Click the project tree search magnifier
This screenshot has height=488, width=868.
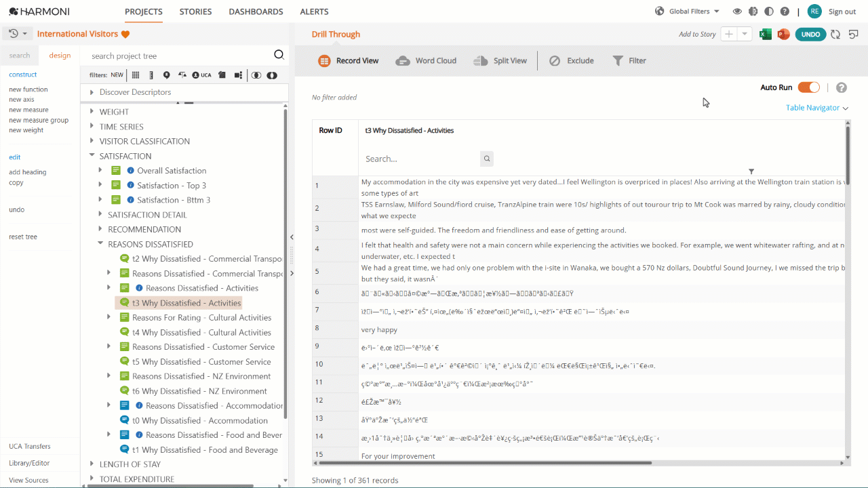pyautogui.click(x=279, y=56)
